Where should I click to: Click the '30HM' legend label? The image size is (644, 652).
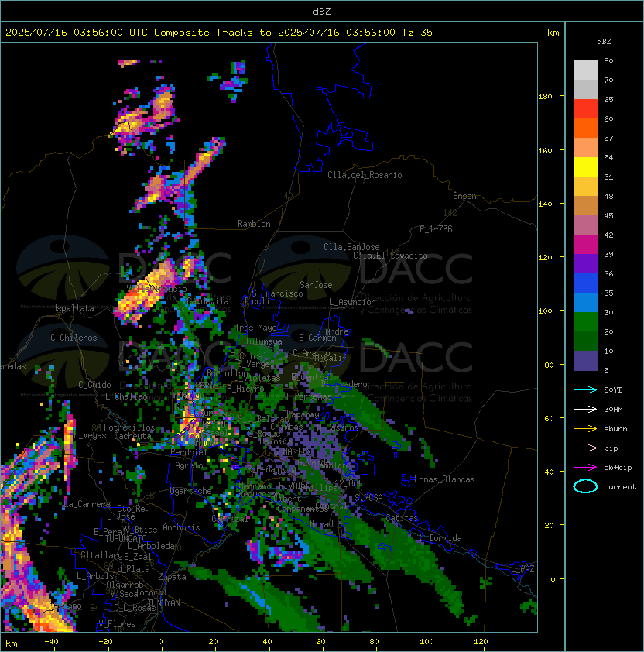[x=613, y=409]
